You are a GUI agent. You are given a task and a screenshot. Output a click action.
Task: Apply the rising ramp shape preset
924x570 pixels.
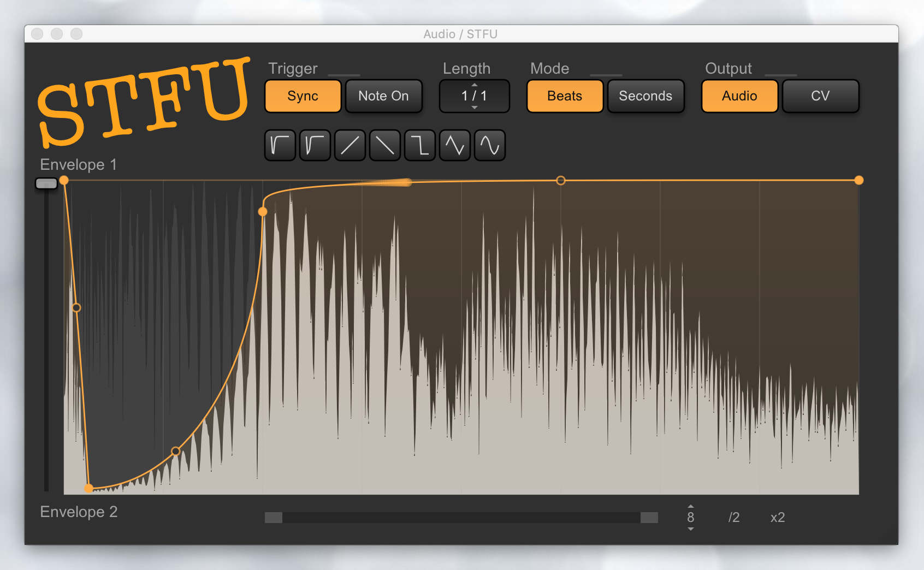[350, 145]
